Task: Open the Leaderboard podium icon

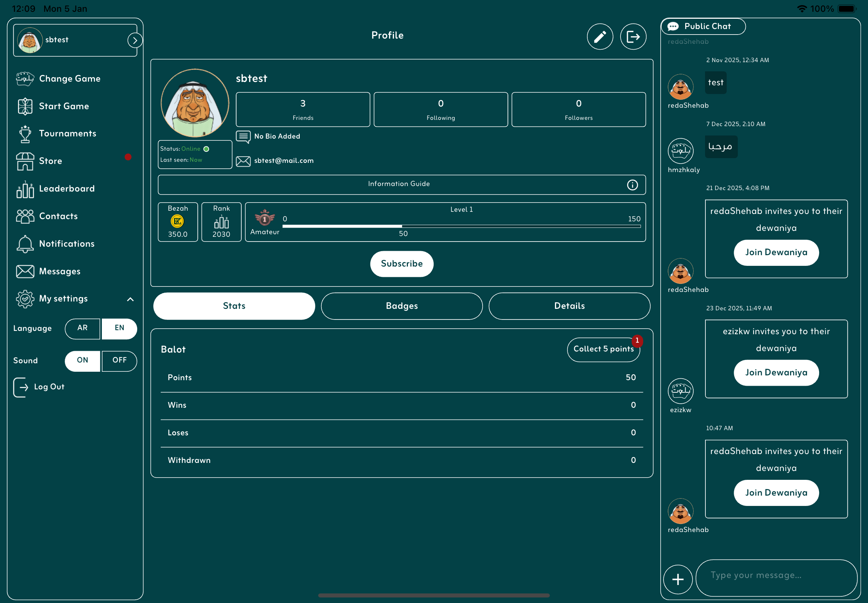Action: point(25,189)
